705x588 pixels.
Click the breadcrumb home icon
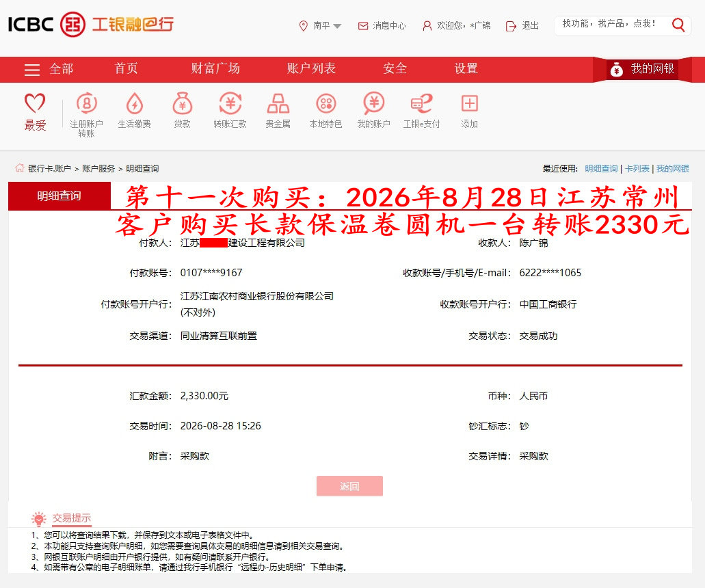tap(19, 168)
